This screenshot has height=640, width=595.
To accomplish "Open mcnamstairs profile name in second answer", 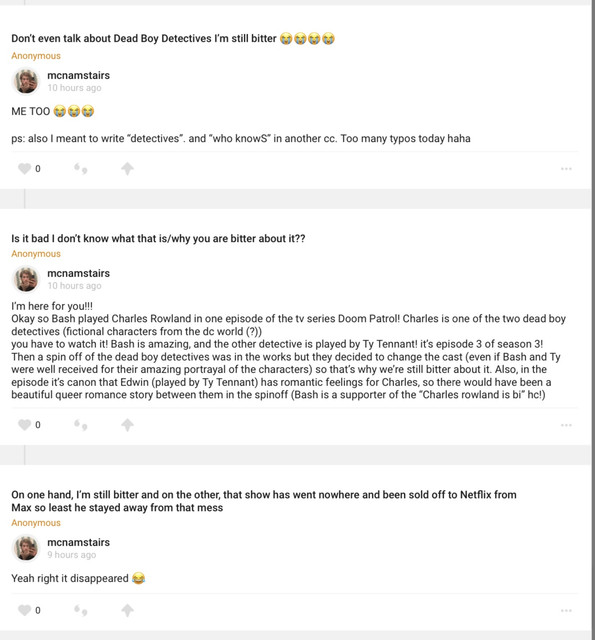I will click(78, 273).
